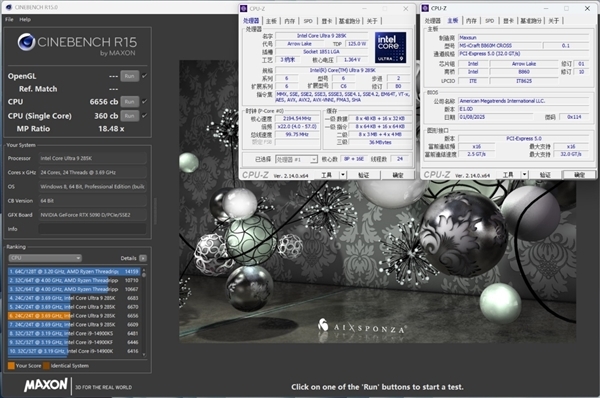600x398 pixels.
Task: Open the 显卡 tab in right CPU-Z window
Action: pyautogui.click(x=508, y=21)
